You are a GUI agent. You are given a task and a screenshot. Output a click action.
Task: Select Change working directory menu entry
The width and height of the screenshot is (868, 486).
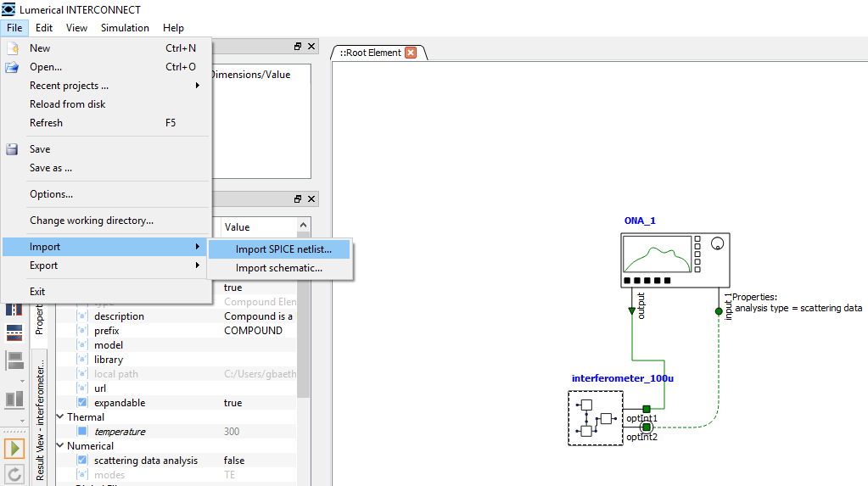(106, 221)
